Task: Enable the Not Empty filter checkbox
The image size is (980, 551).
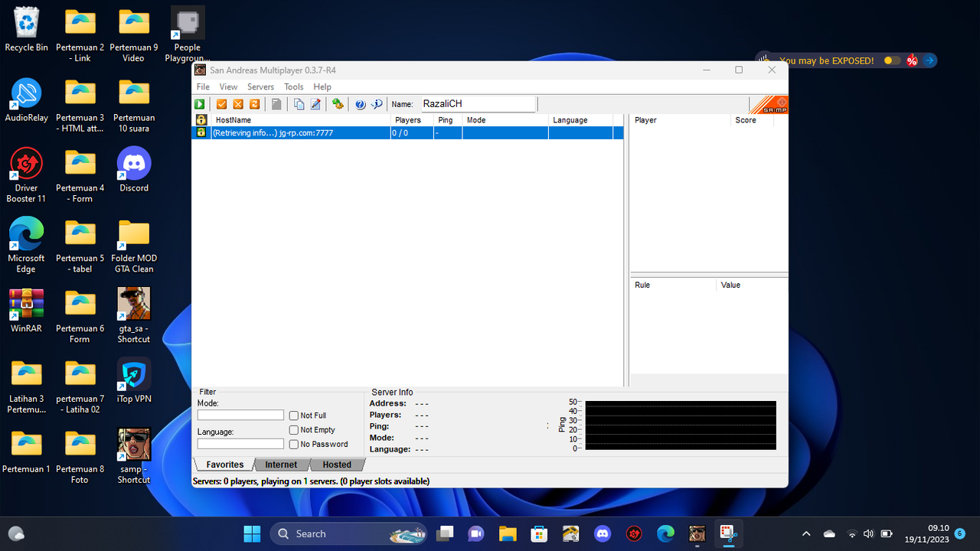Action: [294, 430]
